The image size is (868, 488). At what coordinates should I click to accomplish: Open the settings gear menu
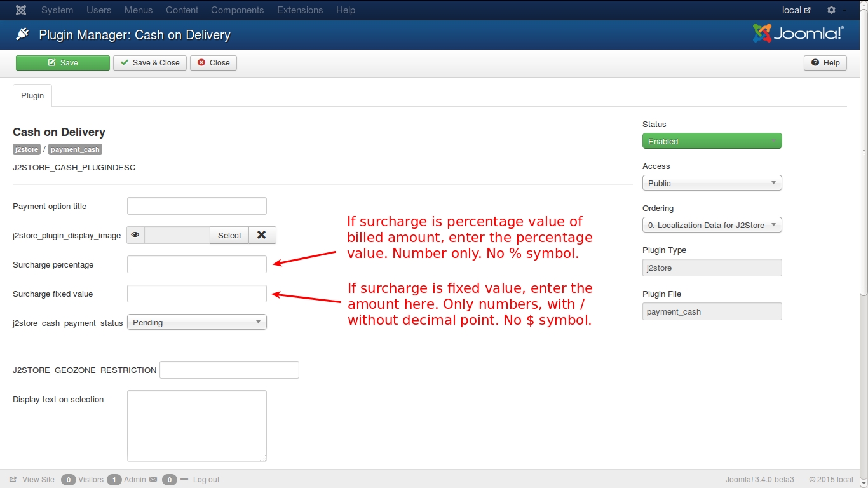[831, 10]
